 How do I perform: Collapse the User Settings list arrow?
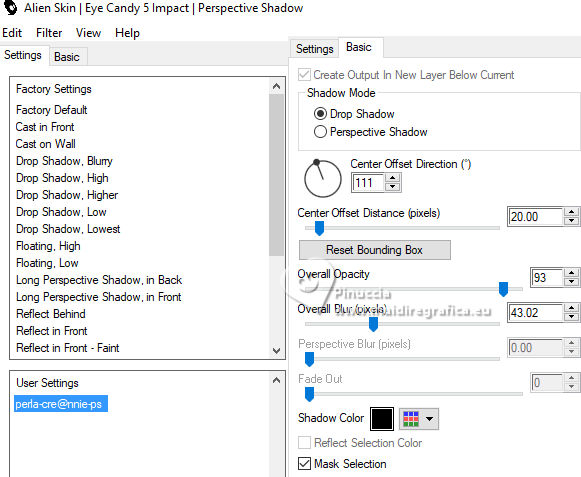tap(276, 380)
